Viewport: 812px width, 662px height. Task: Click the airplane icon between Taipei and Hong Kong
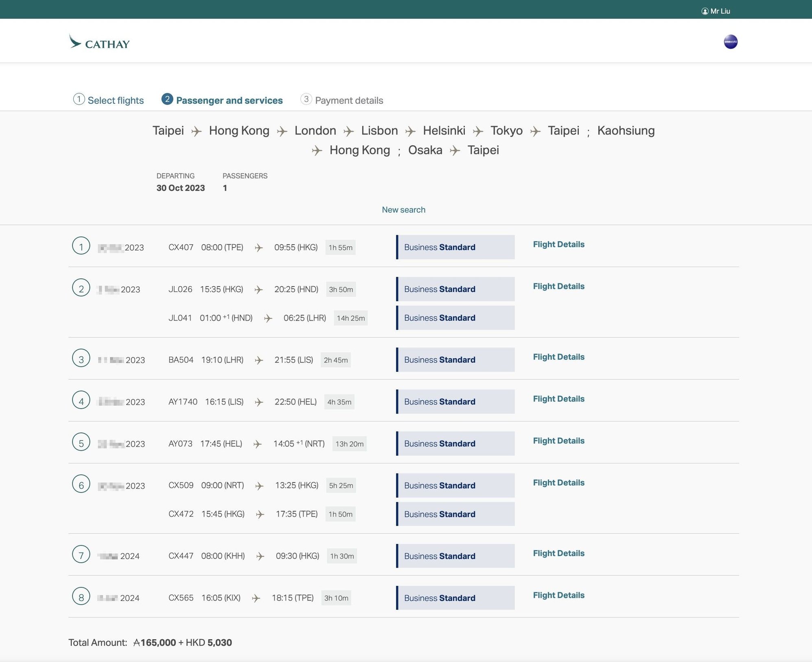197,131
